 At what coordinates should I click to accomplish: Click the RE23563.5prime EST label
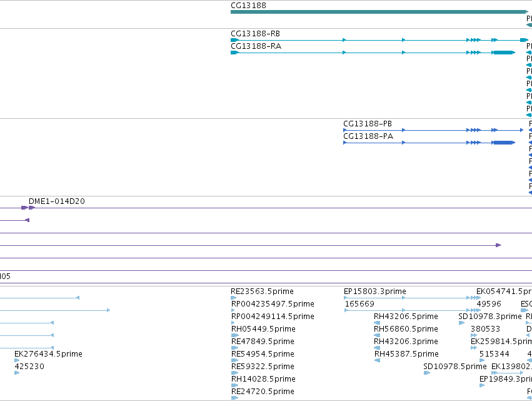[262, 292]
